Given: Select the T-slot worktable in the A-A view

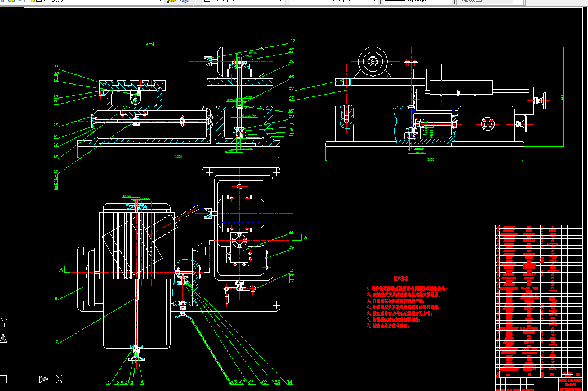Looking at the screenshot, I should (132, 85).
